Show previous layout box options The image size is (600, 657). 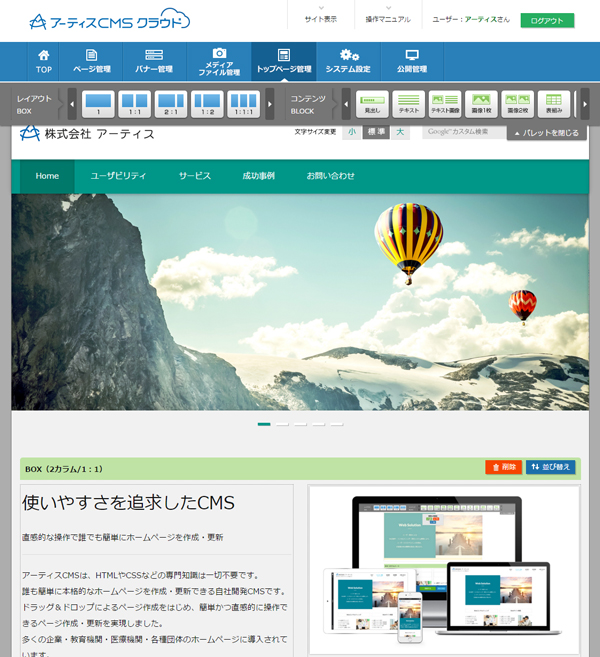[72, 104]
